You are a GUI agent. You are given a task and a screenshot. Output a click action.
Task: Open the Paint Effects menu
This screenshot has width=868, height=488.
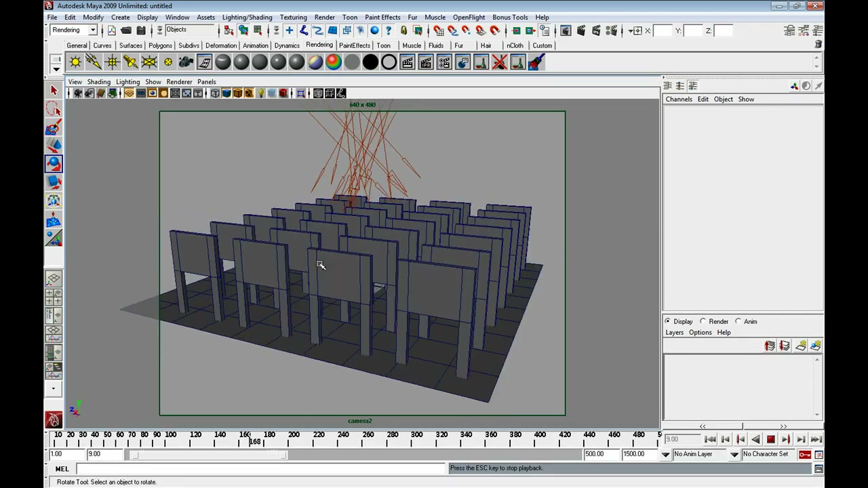382,17
